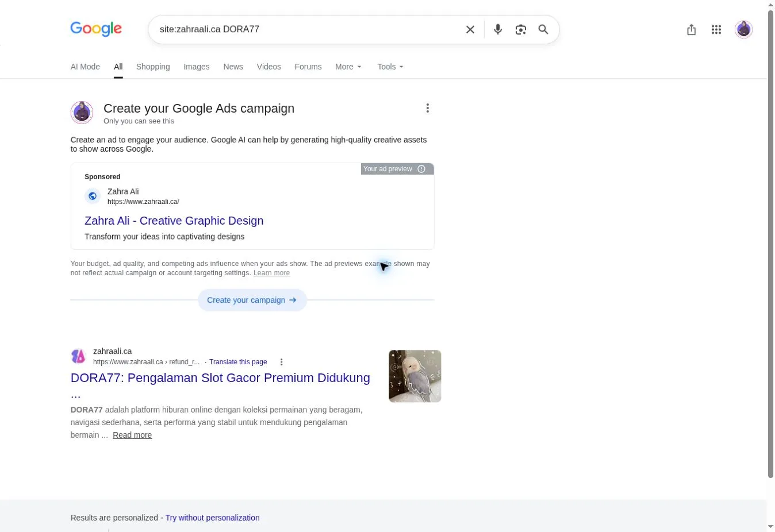
Task: Open more options for zahraali.ca result
Action: [x=281, y=362]
